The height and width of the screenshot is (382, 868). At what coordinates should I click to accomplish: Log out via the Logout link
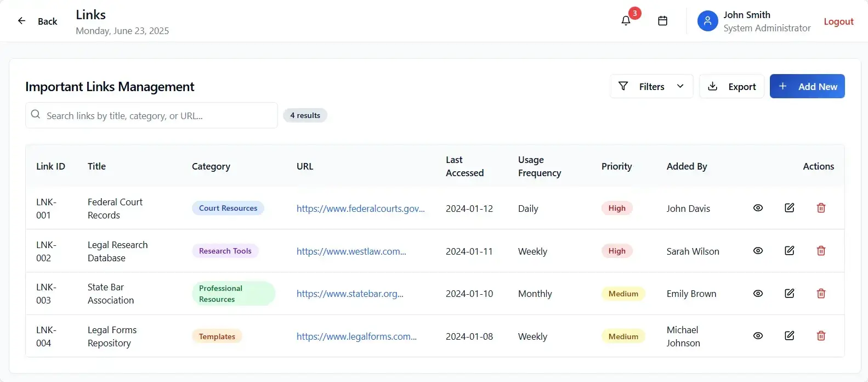838,21
